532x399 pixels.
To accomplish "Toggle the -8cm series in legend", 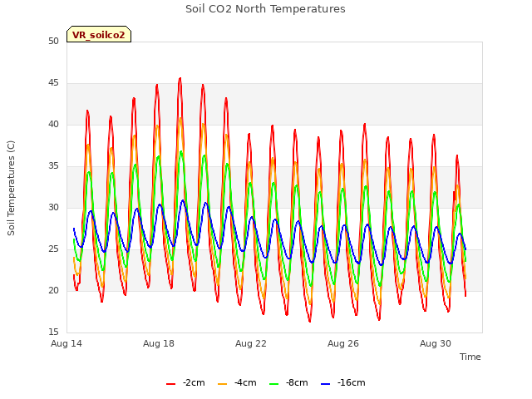I will coord(288,382).
